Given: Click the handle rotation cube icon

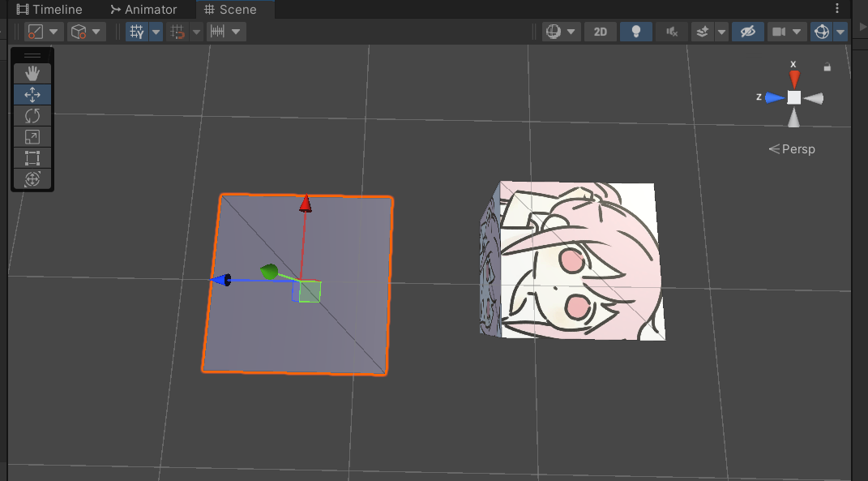Looking at the screenshot, I should click(x=78, y=32).
